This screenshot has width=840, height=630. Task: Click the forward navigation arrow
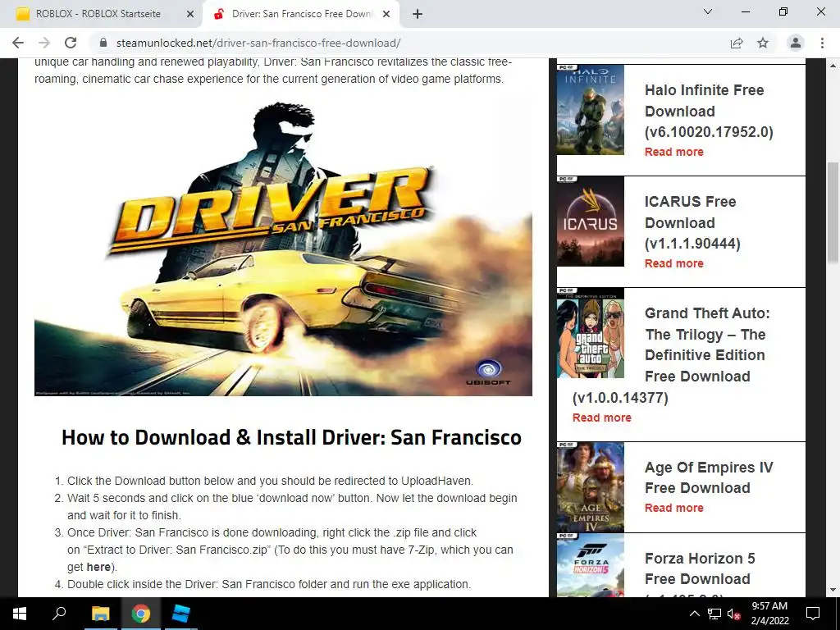coord(44,43)
